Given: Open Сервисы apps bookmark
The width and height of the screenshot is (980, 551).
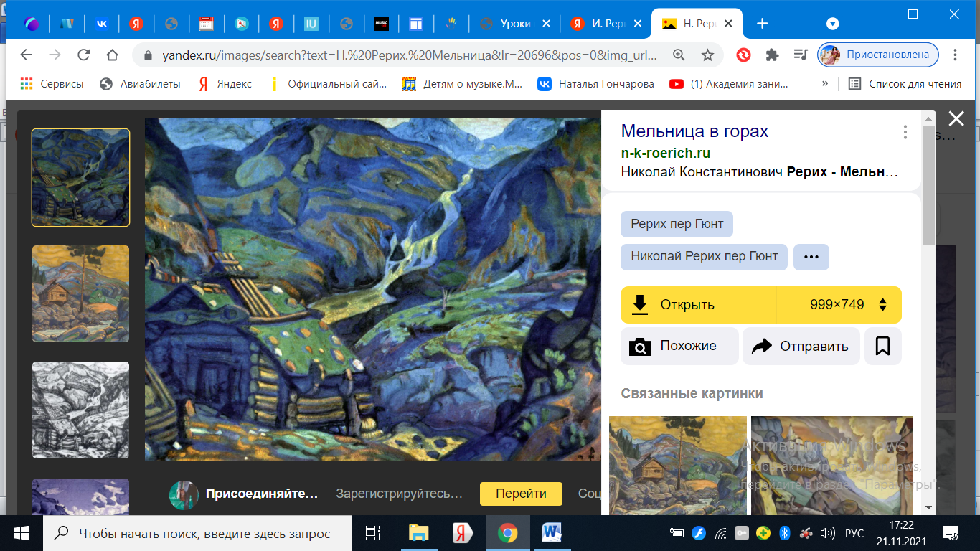Looking at the screenshot, I should (x=52, y=84).
